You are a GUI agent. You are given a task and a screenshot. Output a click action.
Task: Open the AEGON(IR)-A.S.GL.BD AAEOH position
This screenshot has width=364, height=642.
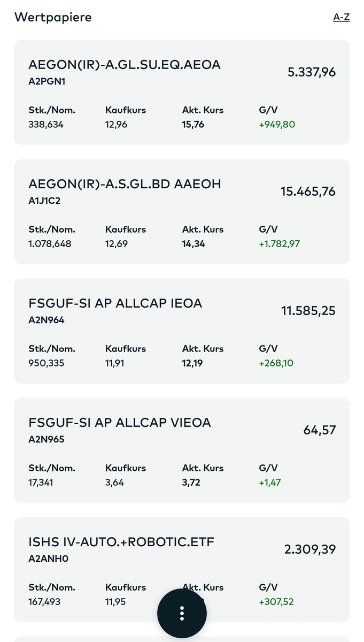click(x=125, y=184)
